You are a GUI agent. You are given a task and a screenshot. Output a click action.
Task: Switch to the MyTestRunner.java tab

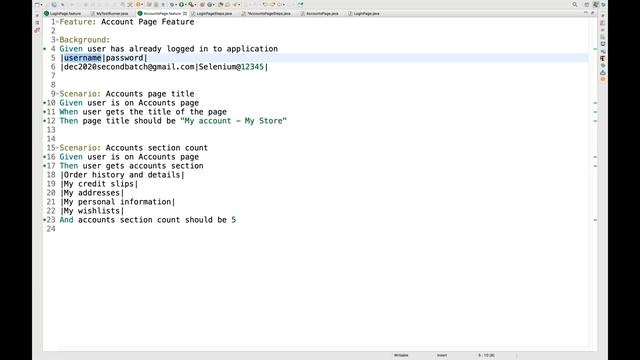109,13
